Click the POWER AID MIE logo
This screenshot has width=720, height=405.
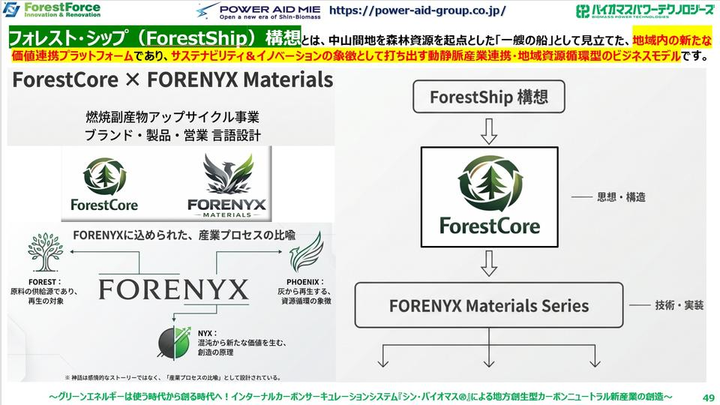tap(259, 11)
